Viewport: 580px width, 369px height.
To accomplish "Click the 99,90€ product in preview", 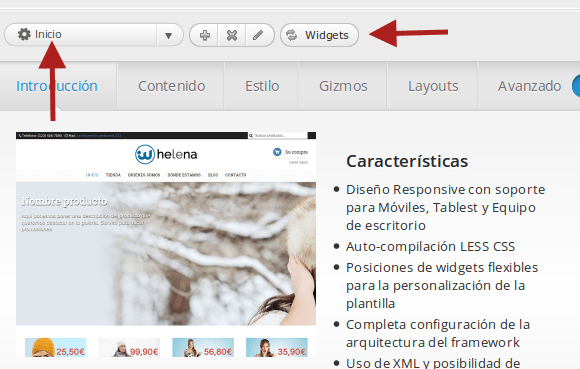I will click(x=129, y=348).
